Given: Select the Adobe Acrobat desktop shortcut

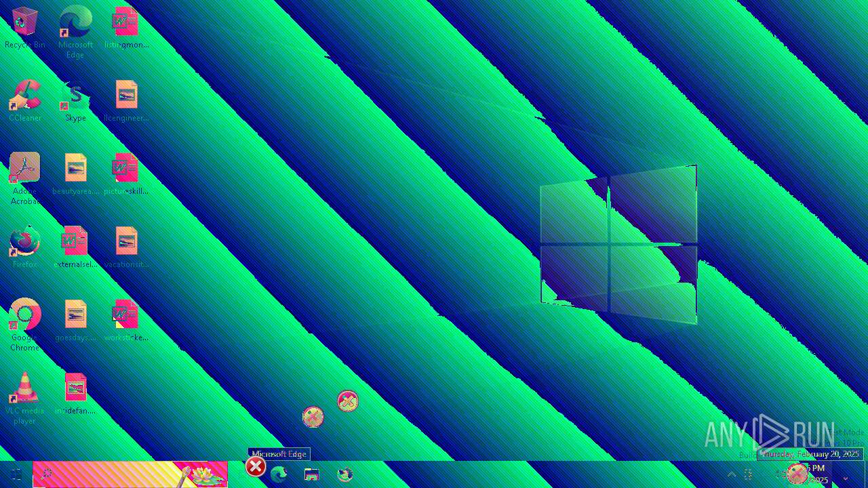Looking at the screenshot, I should 25,178.
